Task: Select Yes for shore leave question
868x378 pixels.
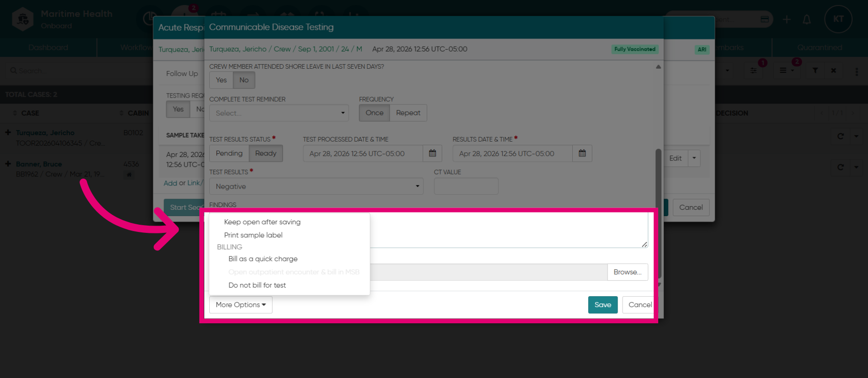Action: pos(221,80)
